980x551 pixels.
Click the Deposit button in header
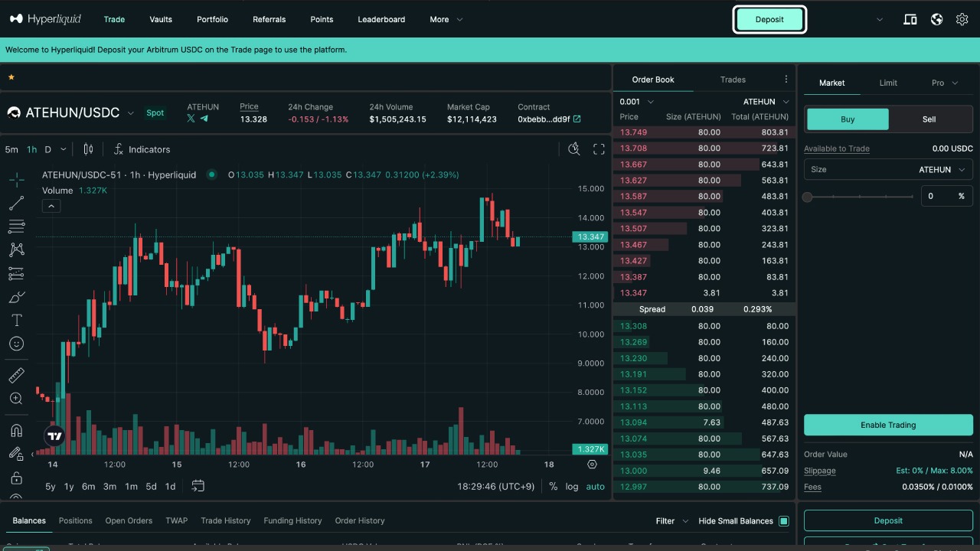769,20
